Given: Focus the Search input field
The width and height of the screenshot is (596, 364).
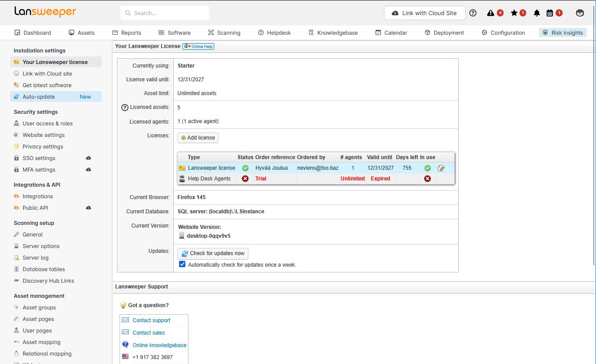Looking at the screenshot, I should tap(165, 13).
